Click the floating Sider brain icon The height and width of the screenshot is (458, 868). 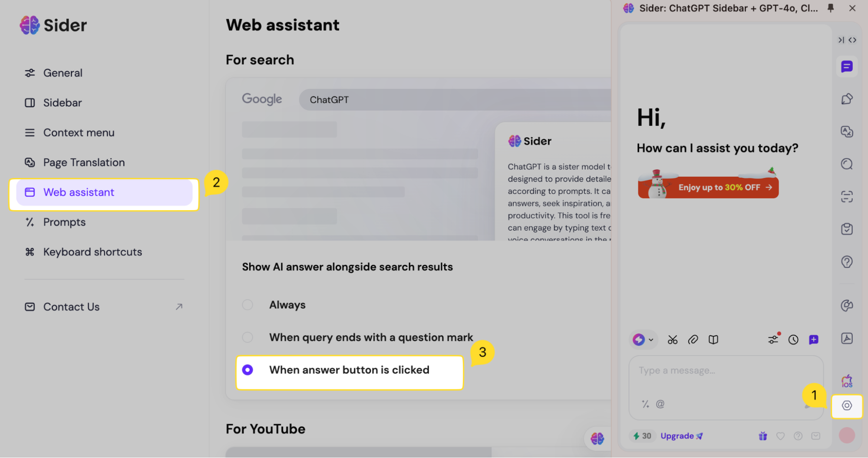pyautogui.click(x=597, y=438)
